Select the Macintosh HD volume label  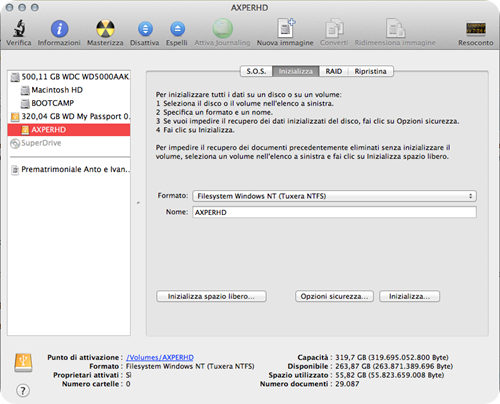pos(57,90)
